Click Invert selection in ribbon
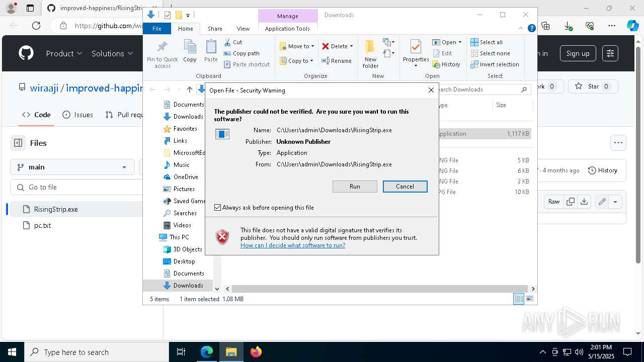This screenshot has height=362, width=644. click(x=495, y=64)
